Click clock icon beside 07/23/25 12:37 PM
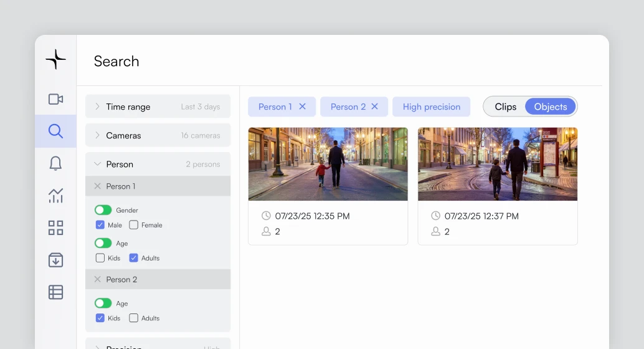644x349 pixels. point(435,216)
